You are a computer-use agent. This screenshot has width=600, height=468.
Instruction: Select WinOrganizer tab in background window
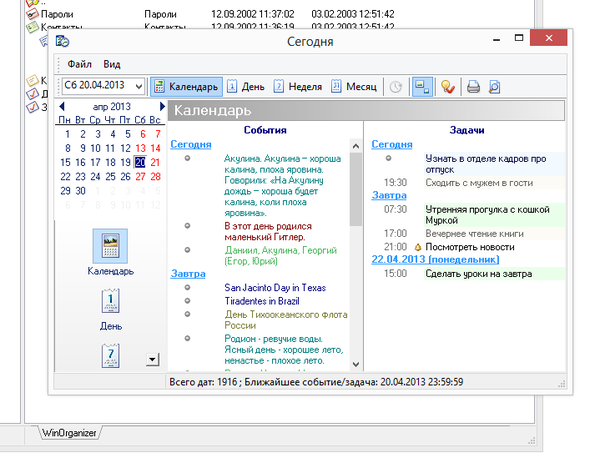point(69,433)
